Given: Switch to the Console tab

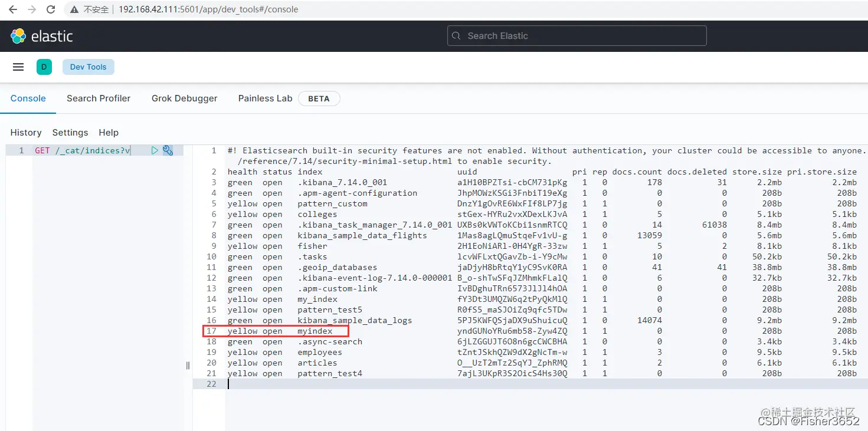Looking at the screenshot, I should click(x=28, y=98).
